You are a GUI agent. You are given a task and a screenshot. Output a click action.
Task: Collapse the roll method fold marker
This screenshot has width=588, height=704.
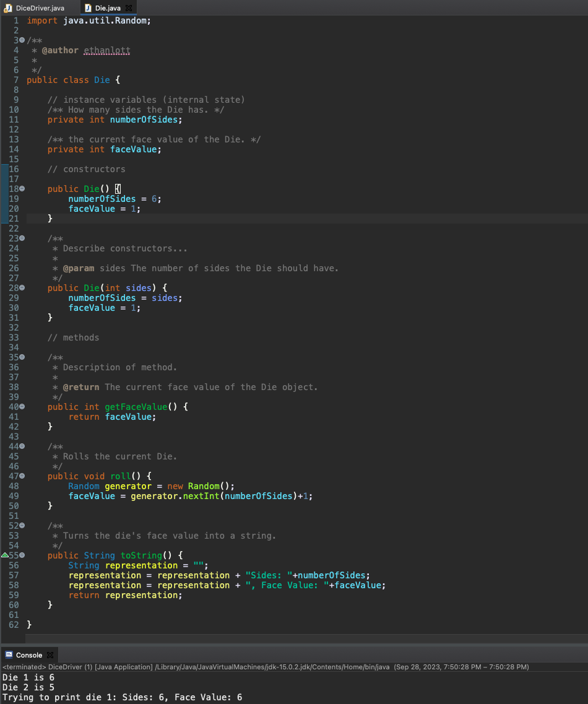pos(20,476)
